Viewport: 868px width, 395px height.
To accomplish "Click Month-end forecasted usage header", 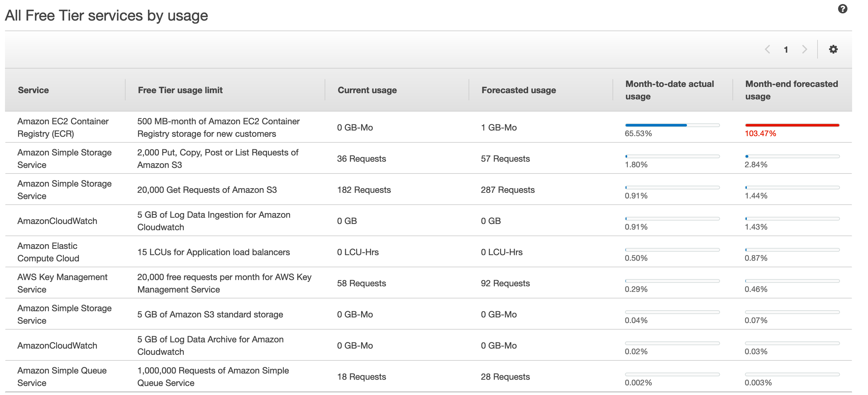I will pos(791,90).
